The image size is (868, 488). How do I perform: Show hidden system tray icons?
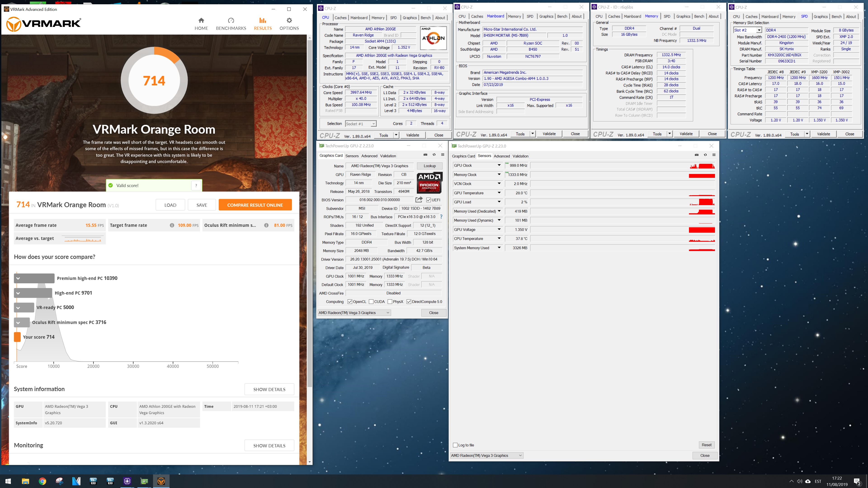pyautogui.click(x=791, y=481)
